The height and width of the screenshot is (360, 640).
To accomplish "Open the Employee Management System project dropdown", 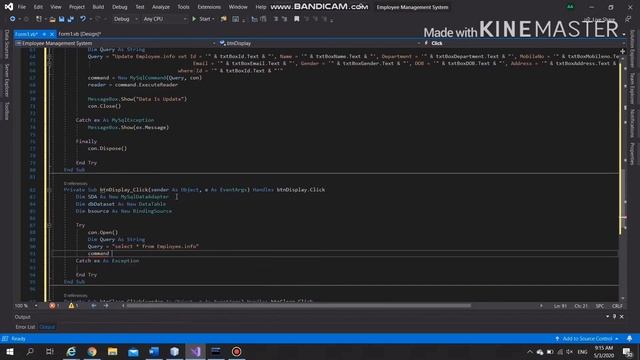I will click(x=116, y=43).
